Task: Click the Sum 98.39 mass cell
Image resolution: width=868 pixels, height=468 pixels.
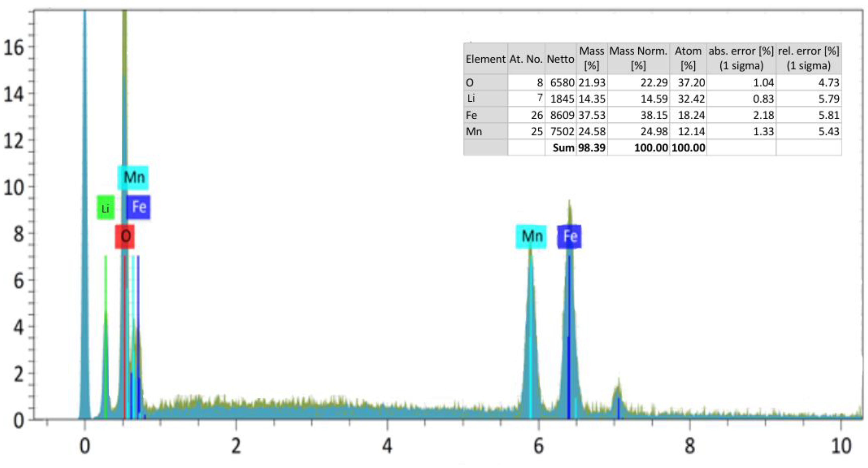Action: (x=592, y=148)
